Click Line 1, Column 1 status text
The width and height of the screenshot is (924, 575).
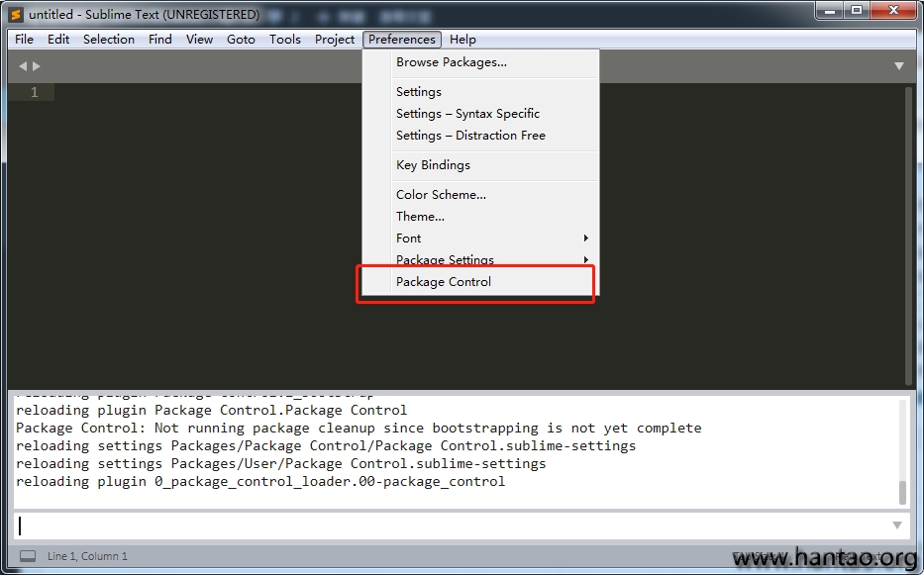point(87,556)
